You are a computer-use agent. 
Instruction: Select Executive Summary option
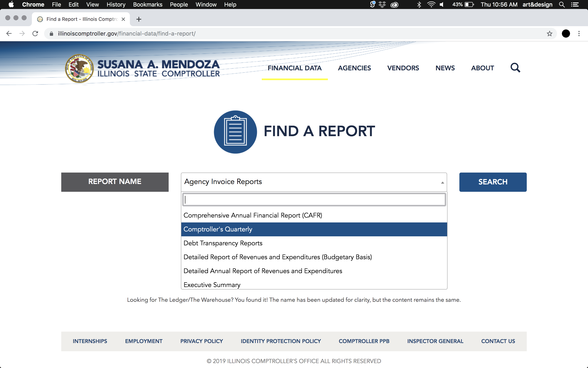pyautogui.click(x=314, y=284)
